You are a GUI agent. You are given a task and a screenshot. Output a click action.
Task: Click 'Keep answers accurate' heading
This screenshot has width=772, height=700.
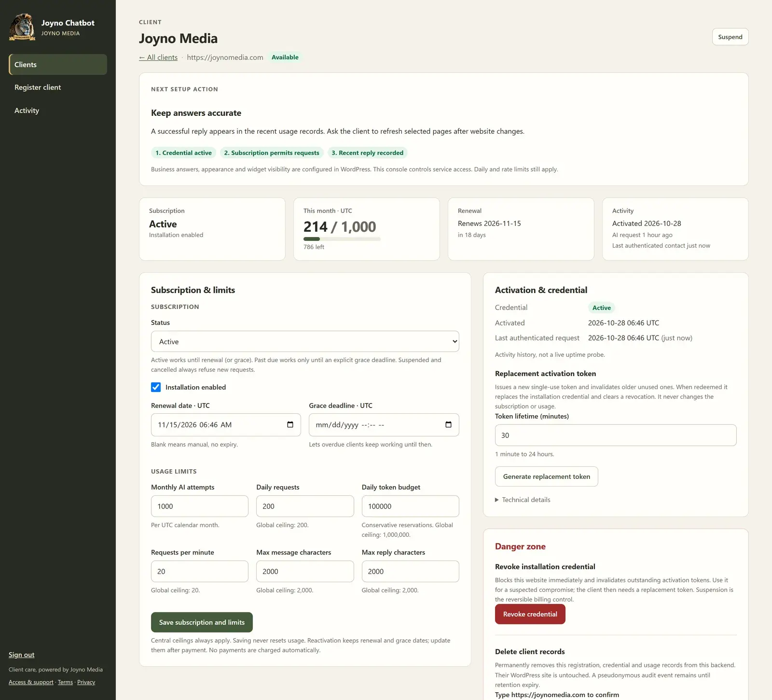[x=196, y=113]
